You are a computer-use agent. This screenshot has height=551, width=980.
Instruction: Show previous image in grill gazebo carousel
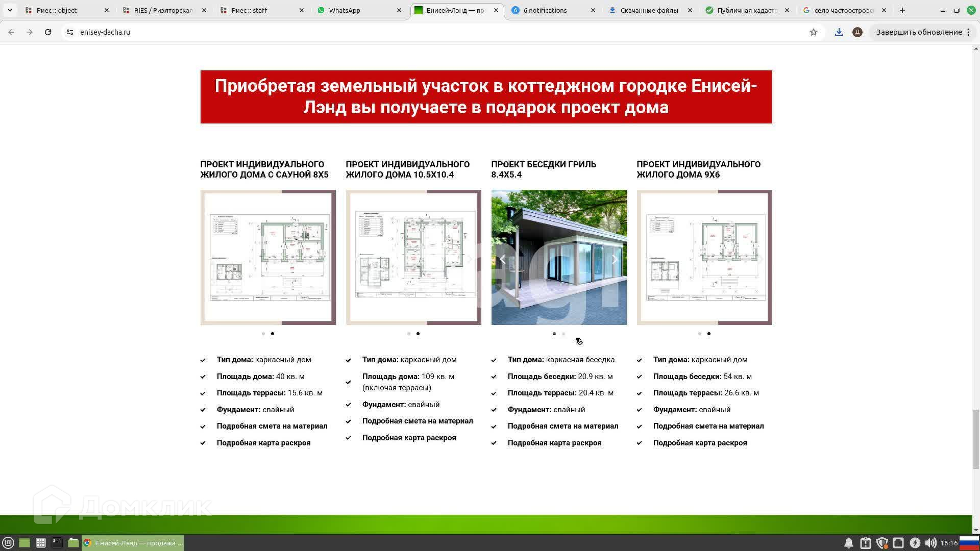pos(503,260)
